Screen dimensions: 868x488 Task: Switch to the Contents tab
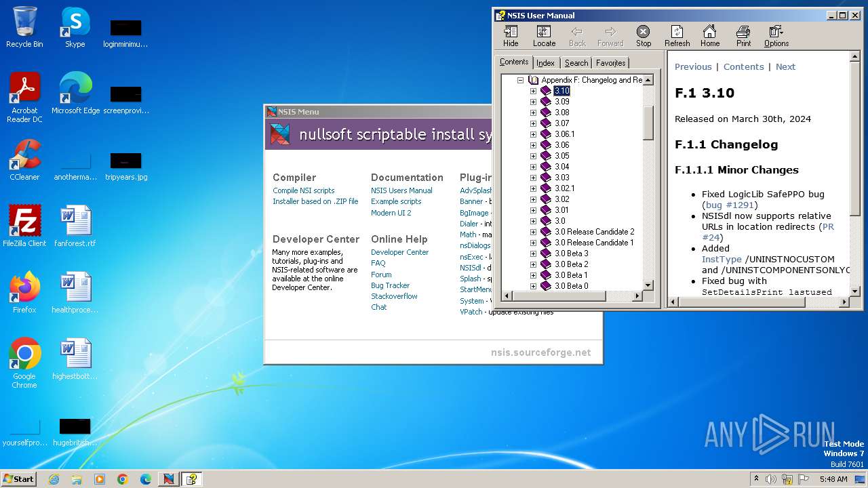514,62
